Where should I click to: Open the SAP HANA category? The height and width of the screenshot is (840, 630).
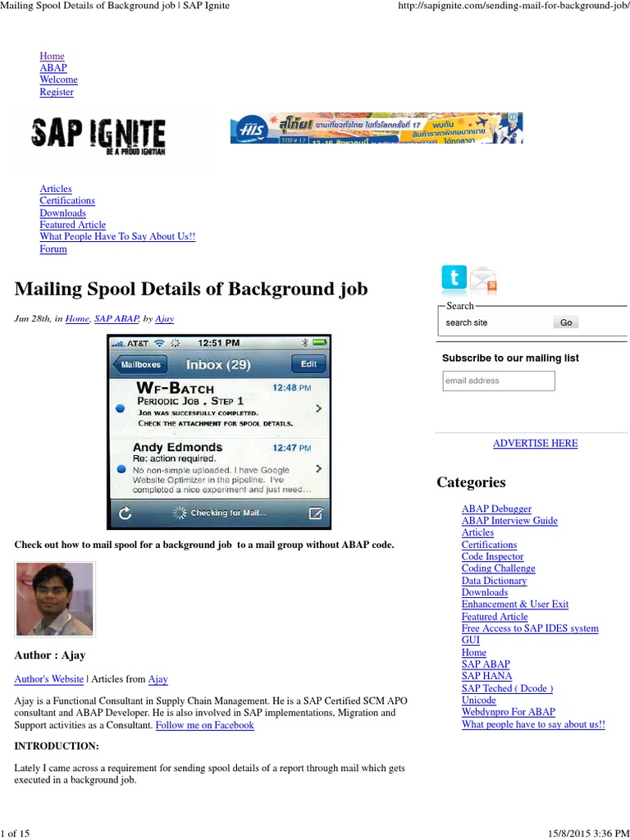point(487,676)
